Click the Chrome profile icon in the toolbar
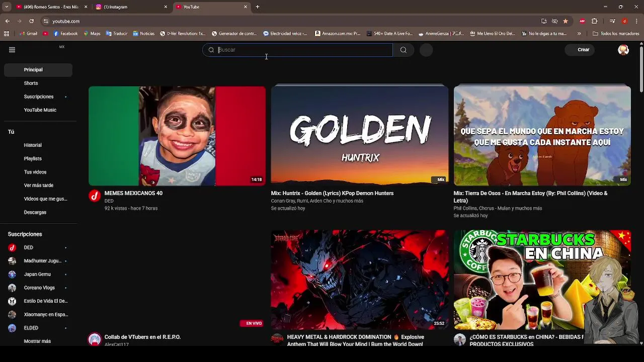The width and height of the screenshot is (644, 362). [x=624, y=21]
